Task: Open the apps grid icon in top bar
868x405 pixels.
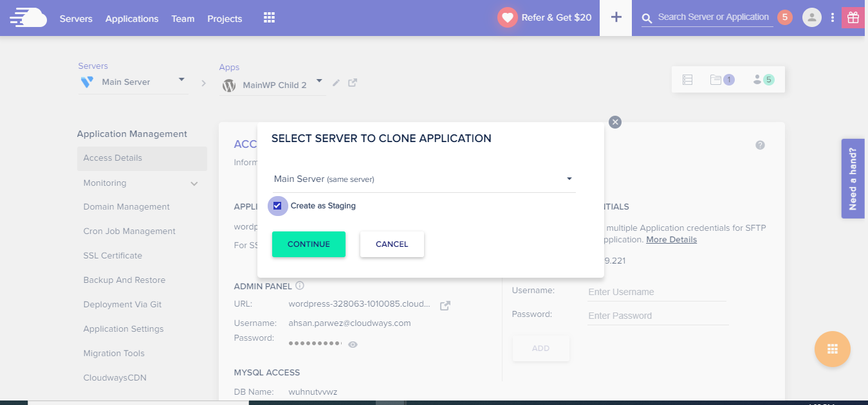Action: point(270,18)
